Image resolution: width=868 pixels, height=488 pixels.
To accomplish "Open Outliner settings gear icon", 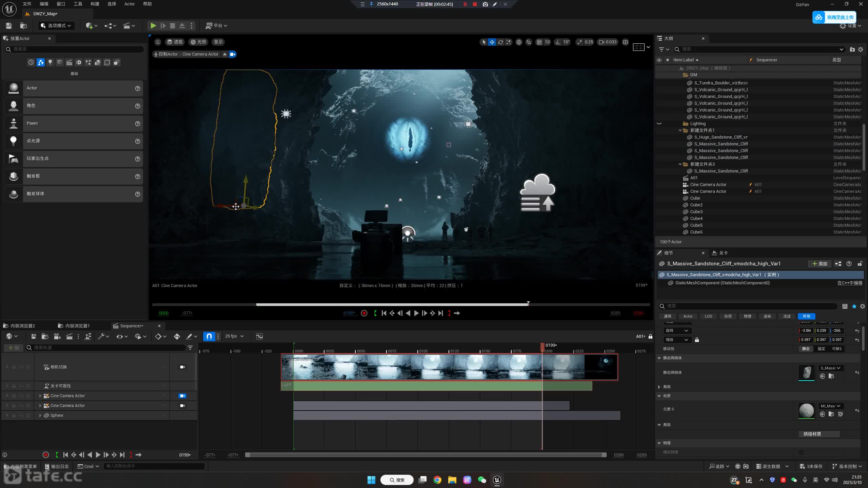I will tap(861, 49).
